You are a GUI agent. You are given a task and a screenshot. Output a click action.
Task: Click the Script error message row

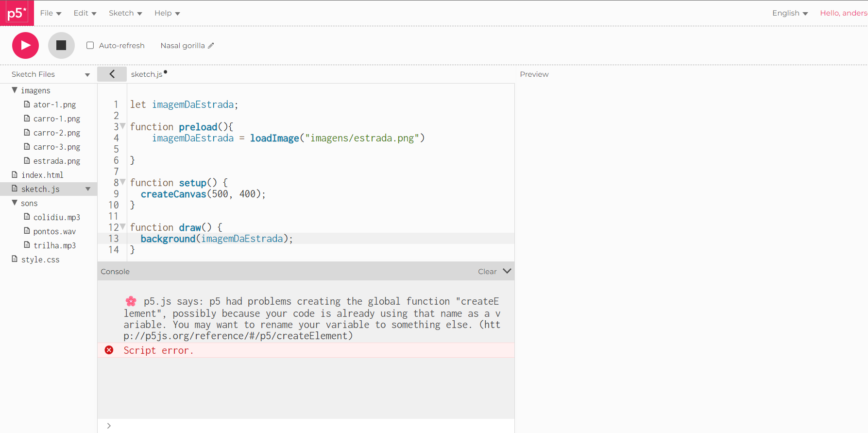306,350
